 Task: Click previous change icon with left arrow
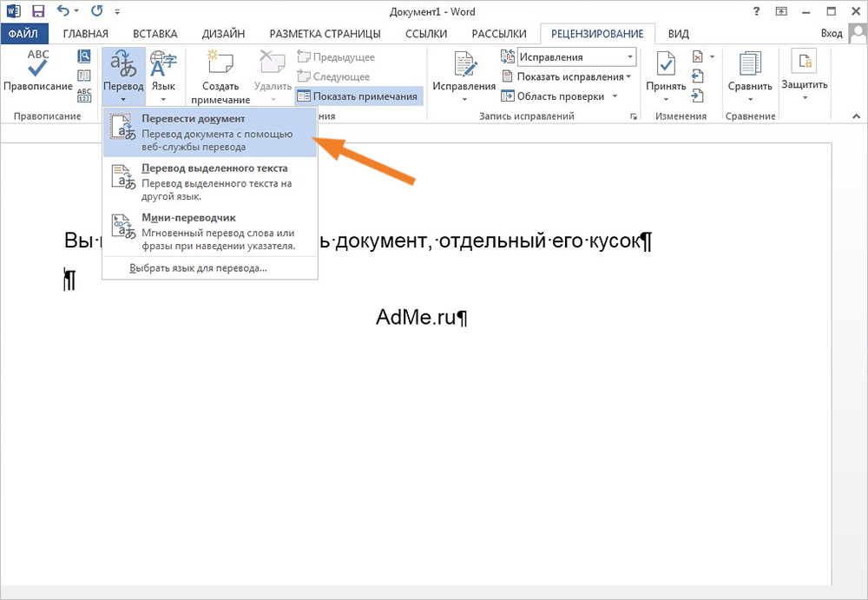(698, 76)
